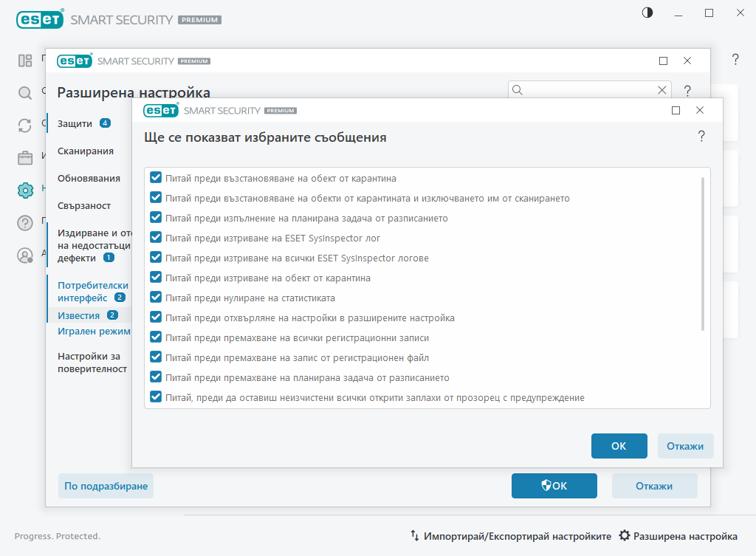This screenshot has width=756, height=556.
Task: Click the main window help question mark
Action: (735, 59)
